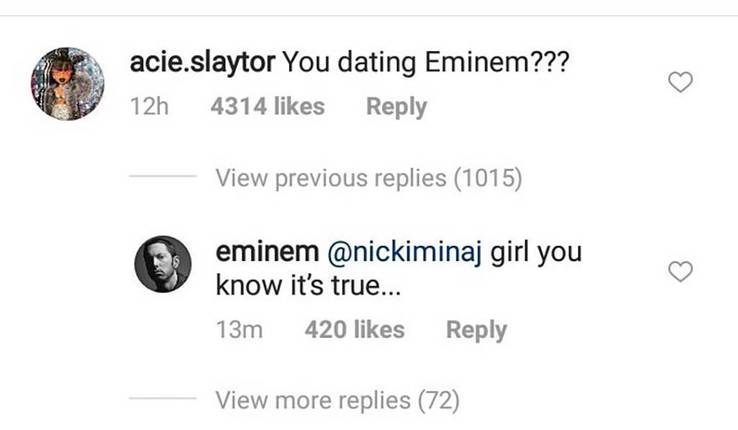738x430 pixels.
Task: Open eminem's profile avatar
Action: (x=163, y=264)
